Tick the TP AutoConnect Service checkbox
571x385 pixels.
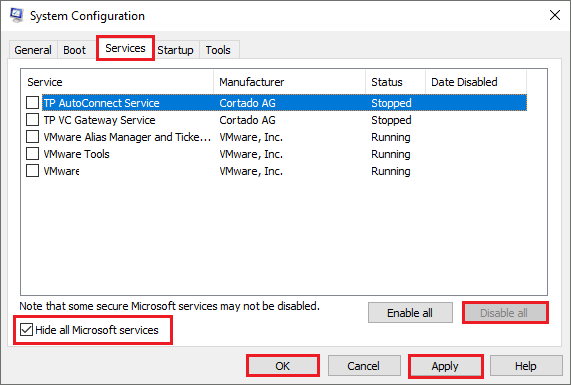point(32,103)
